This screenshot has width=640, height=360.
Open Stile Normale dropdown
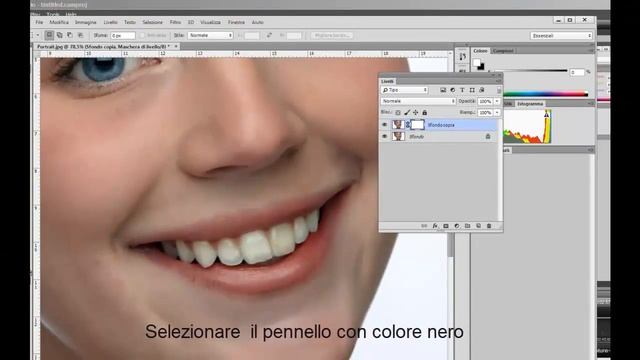click(210, 36)
